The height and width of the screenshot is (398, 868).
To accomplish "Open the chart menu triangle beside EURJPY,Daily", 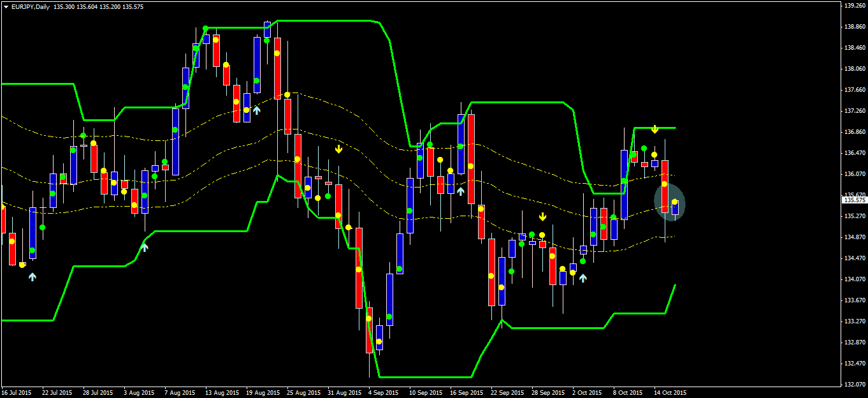I will pos(6,6).
